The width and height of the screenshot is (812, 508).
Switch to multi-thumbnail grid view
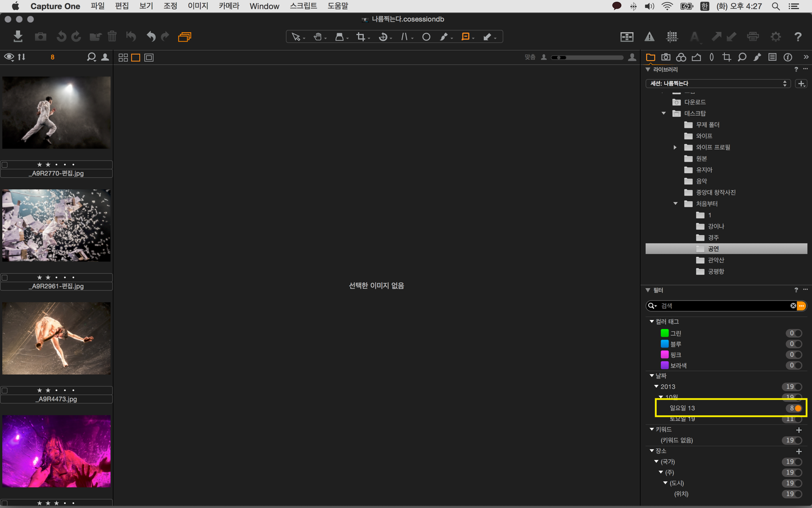click(123, 58)
